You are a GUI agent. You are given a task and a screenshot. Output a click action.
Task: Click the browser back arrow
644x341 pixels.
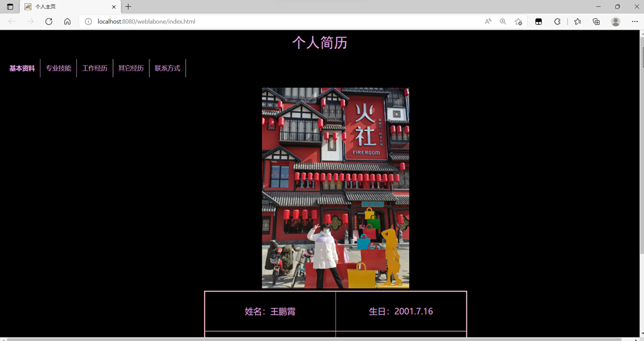click(12, 21)
